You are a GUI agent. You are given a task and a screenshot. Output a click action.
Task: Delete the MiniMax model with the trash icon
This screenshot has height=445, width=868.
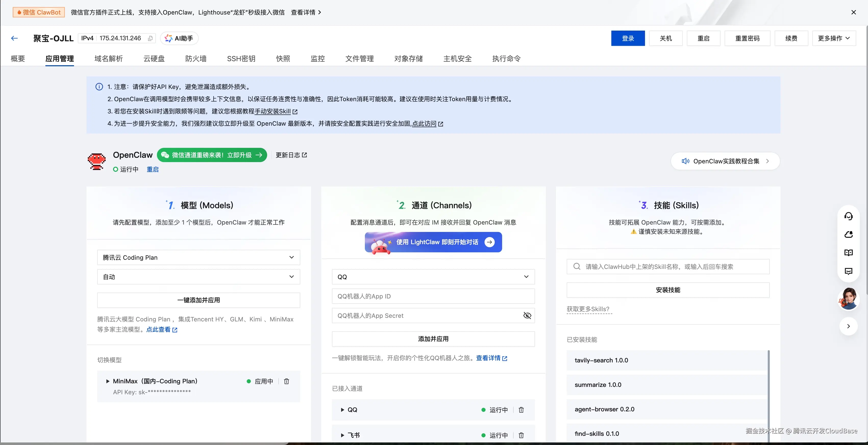(x=287, y=381)
